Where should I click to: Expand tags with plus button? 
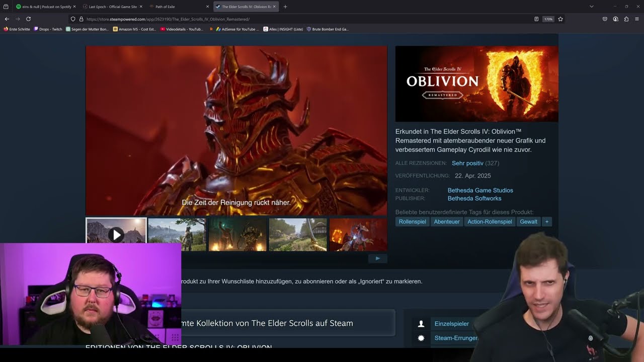pos(547,222)
